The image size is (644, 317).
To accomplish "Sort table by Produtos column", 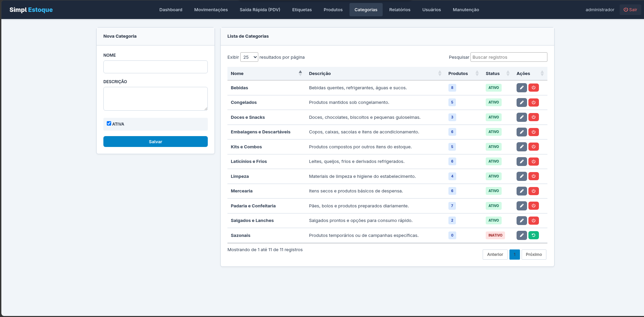I will pyautogui.click(x=464, y=73).
